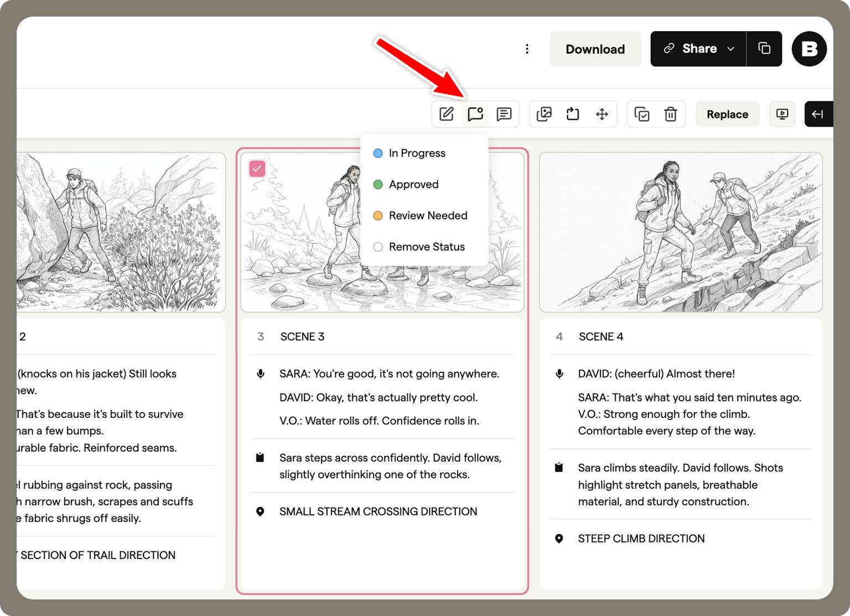Click the select-all frames checkbox icon
The height and width of the screenshot is (616, 850).
pos(642,114)
